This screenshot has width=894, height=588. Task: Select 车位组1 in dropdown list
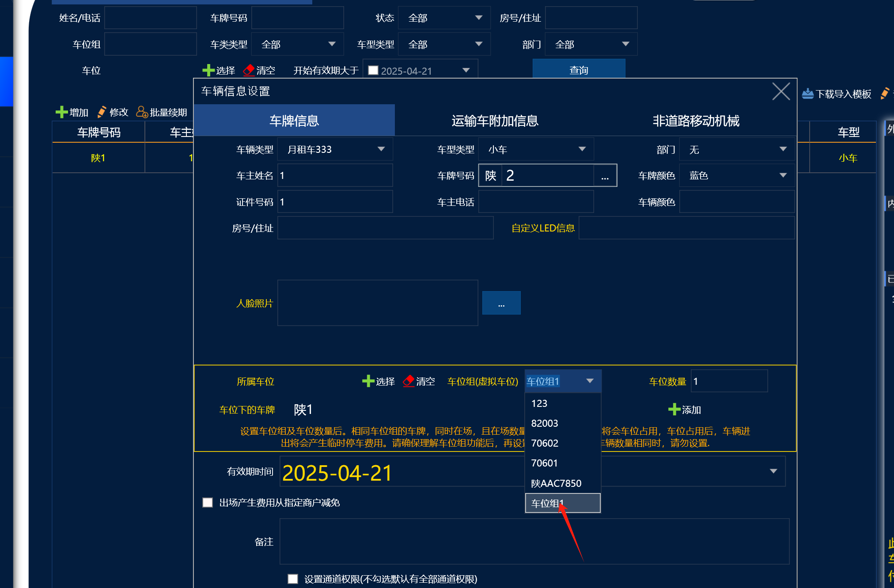coord(563,503)
